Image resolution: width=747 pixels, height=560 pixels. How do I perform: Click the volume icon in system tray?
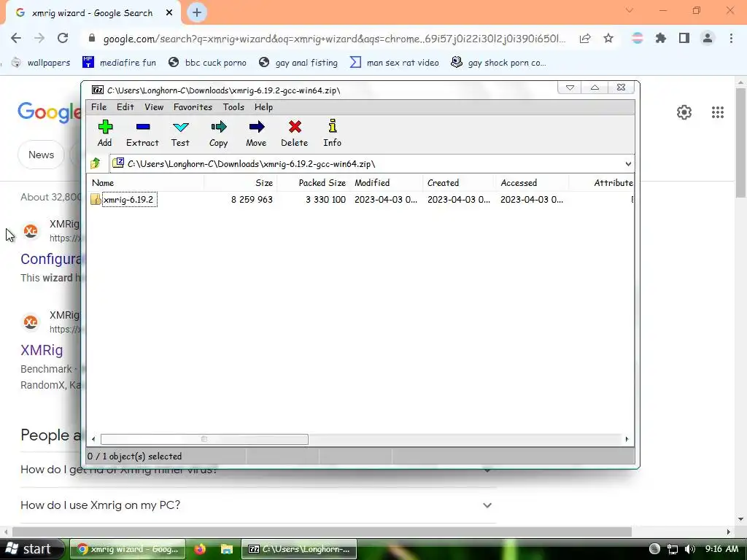[689, 549]
